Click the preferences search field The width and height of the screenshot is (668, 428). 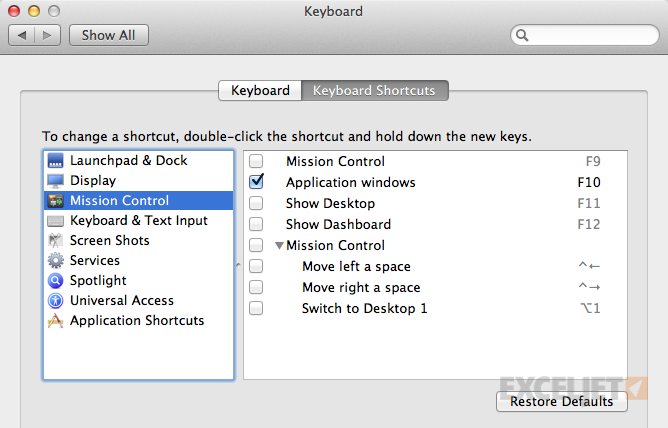(584, 35)
